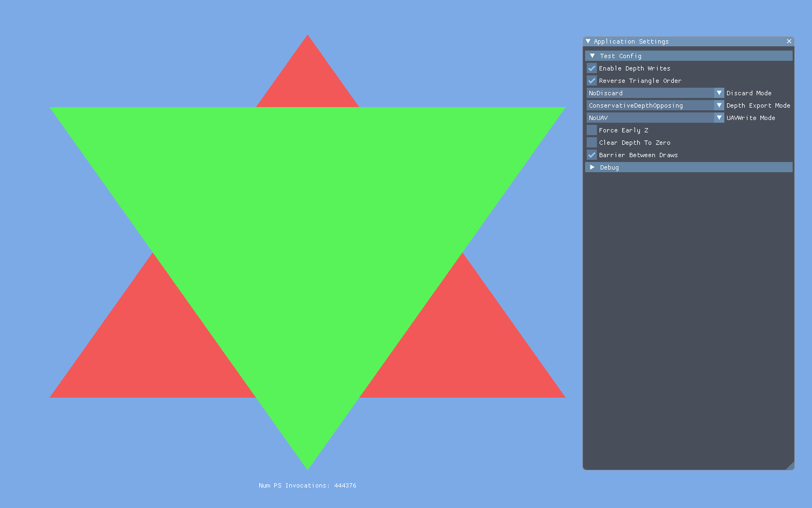Viewport: 812px width, 508px height.
Task: Click the UAVWrite Mode dropdown arrow
Action: (719, 118)
